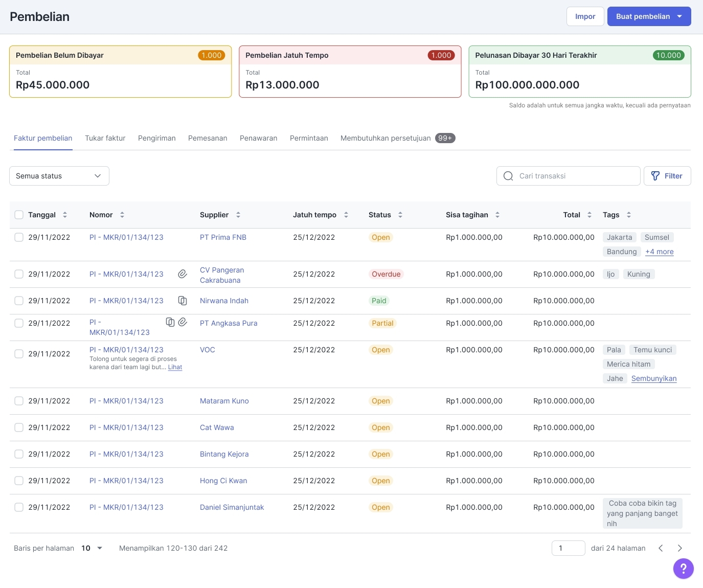703x588 pixels.
Task: Open rows per page dropdown showing 10
Action: (92, 548)
